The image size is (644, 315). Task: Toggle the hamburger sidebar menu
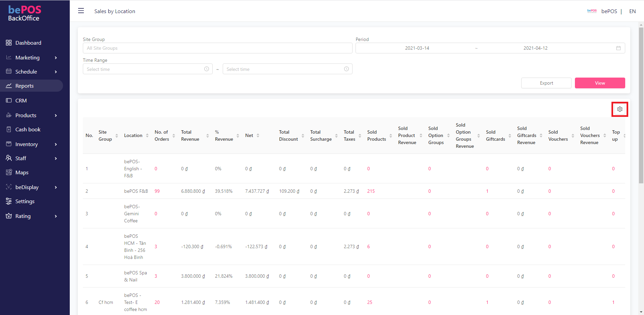81,11
